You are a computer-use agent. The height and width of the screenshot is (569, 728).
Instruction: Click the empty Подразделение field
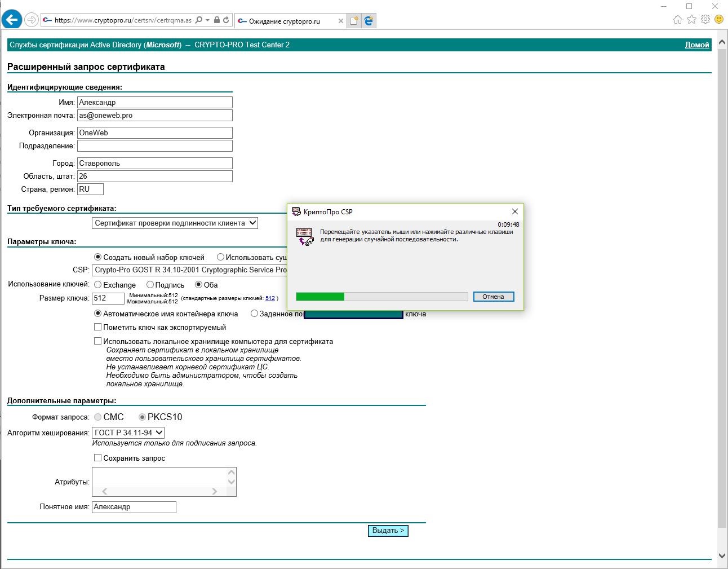point(155,145)
